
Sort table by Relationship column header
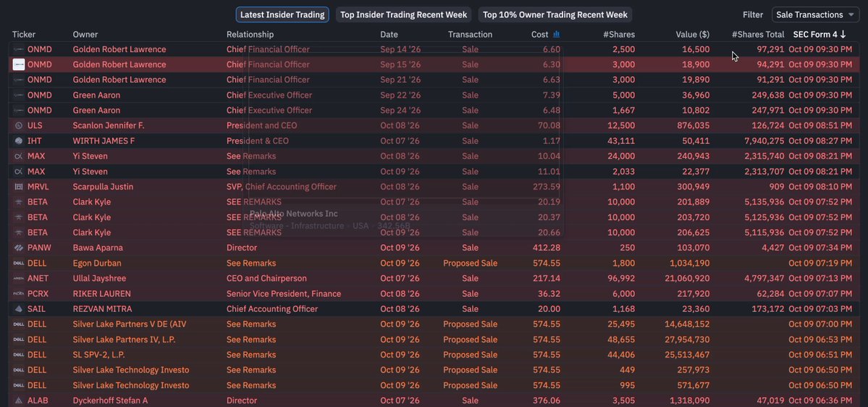click(250, 34)
